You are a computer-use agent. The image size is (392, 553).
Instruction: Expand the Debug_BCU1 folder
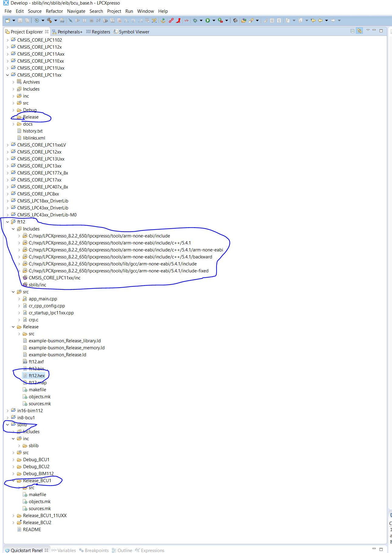[13, 460]
